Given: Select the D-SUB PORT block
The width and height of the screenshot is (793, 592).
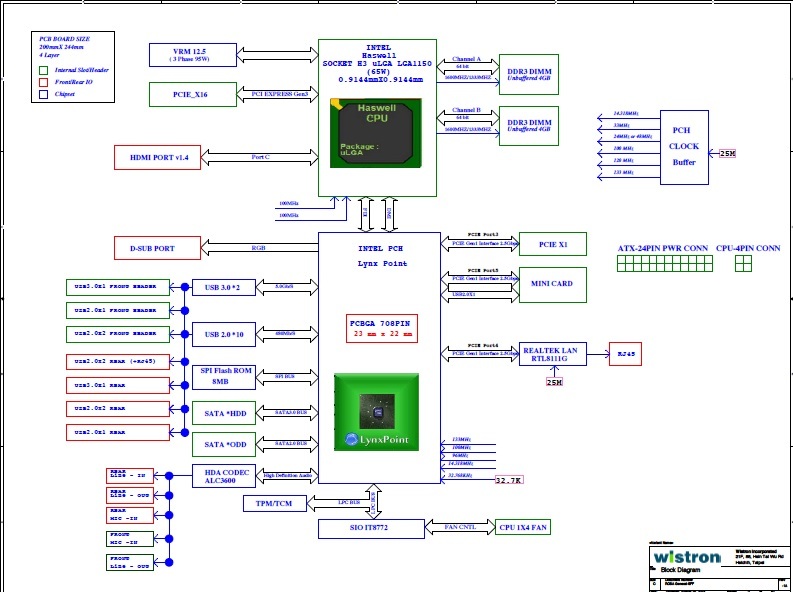Looking at the screenshot, I should point(157,248).
